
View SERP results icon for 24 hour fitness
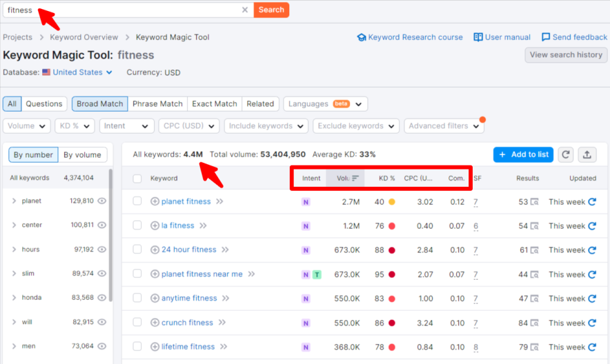click(535, 250)
